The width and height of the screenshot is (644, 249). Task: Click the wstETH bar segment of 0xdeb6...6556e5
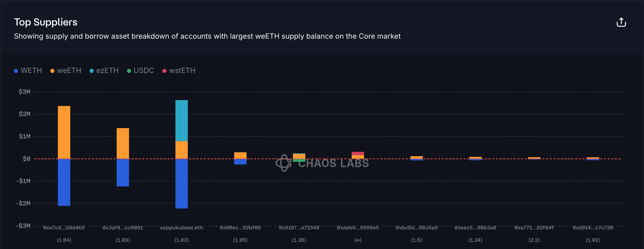click(x=358, y=153)
